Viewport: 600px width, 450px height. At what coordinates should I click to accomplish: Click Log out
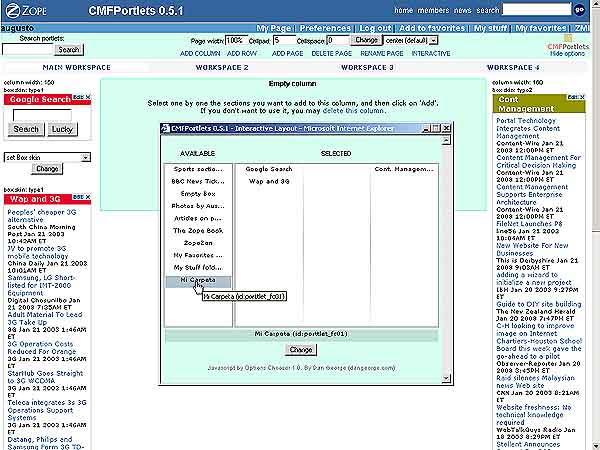pyautogui.click(x=375, y=28)
